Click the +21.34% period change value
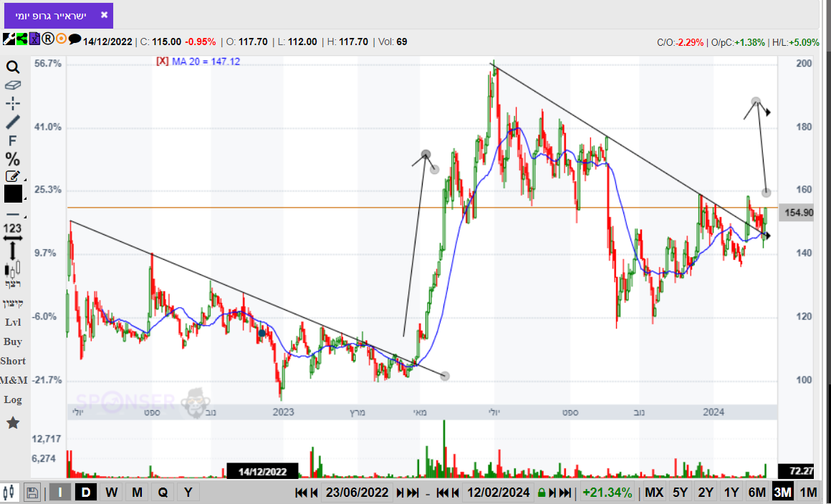 tap(607, 493)
